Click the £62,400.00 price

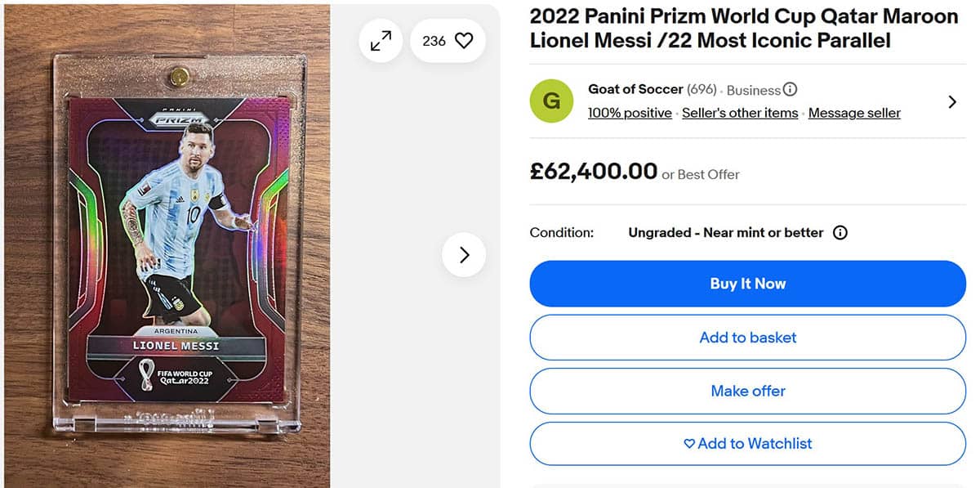[x=593, y=172]
